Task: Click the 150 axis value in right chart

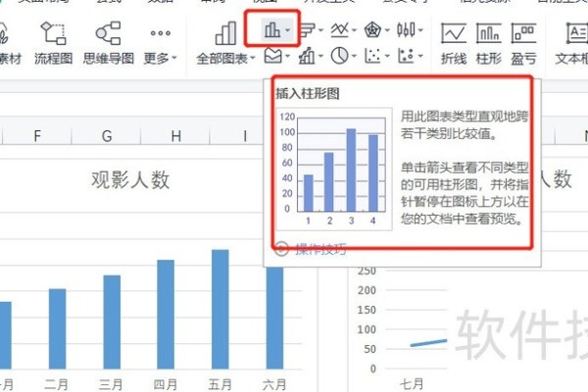Action: click(x=367, y=310)
